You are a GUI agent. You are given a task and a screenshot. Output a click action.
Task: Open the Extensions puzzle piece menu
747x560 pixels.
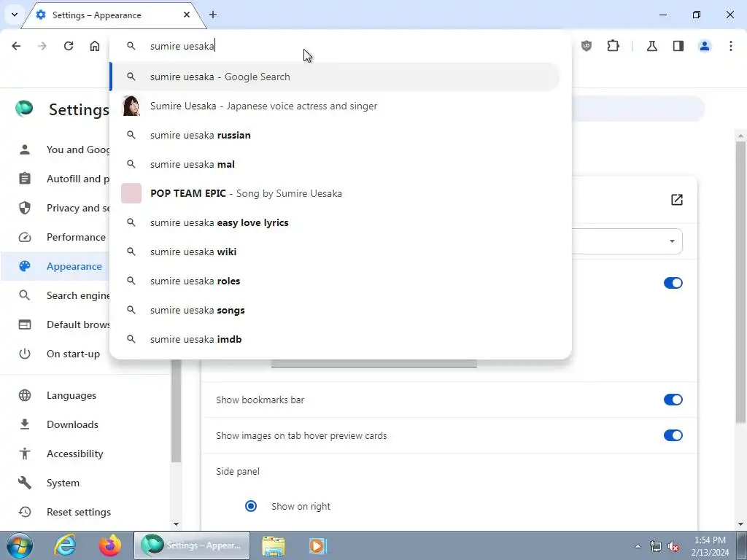tap(613, 46)
